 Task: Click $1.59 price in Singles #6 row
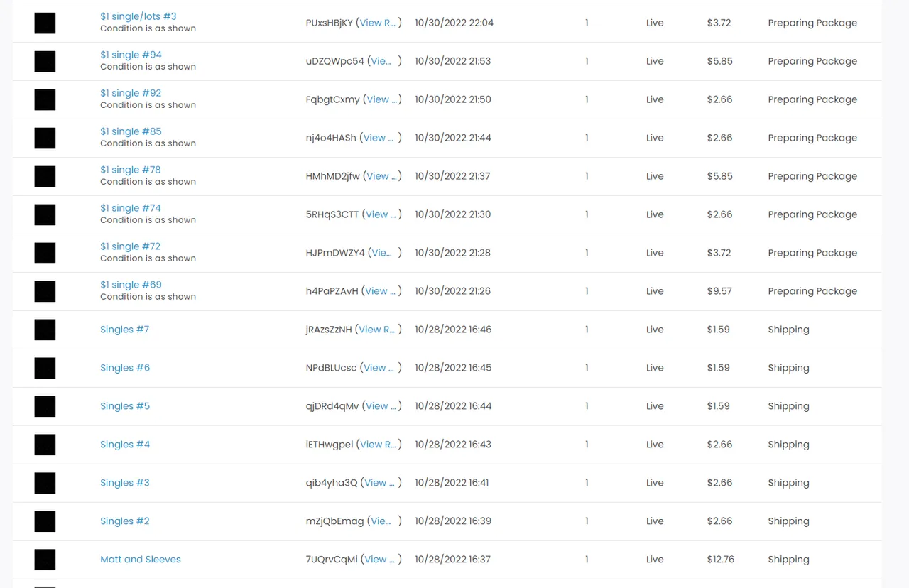[x=718, y=368]
